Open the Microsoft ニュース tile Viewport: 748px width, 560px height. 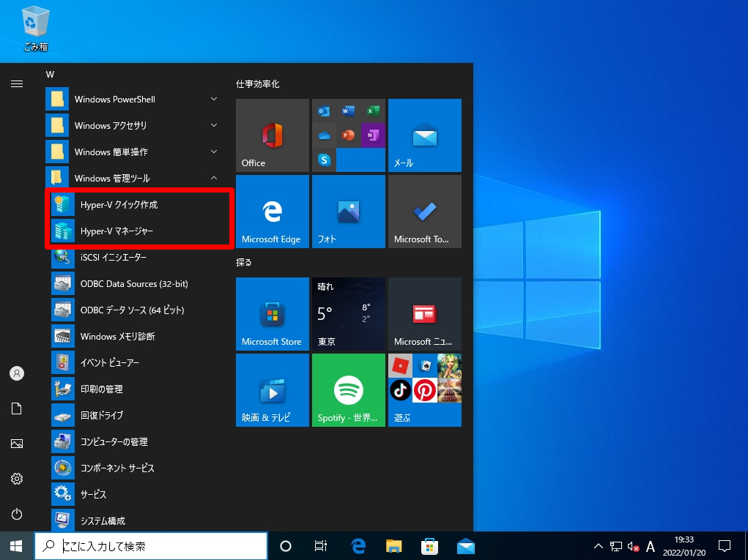tap(425, 314)
